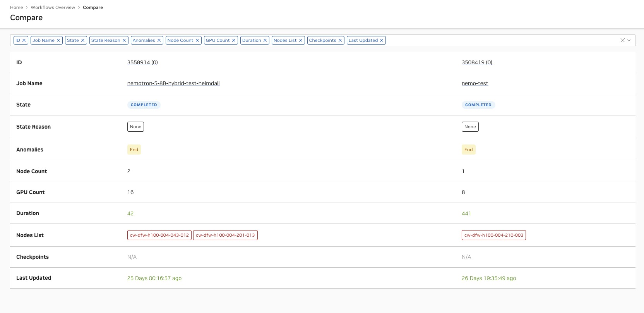This screenshot has width=644, height=313.
Task: Navigate to Workflows Overview breadcrumb
Action: click(x=53, y=7)
